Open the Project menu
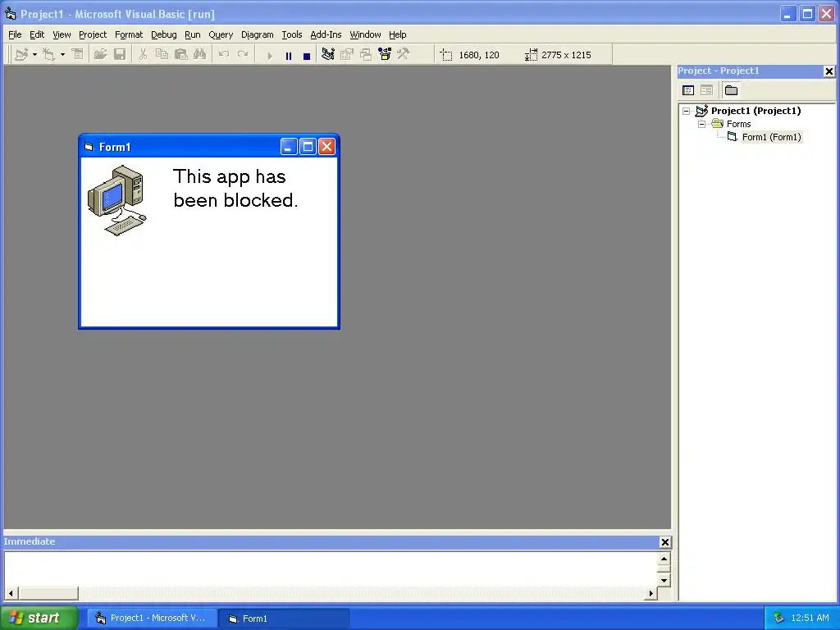 pos(93,34)
